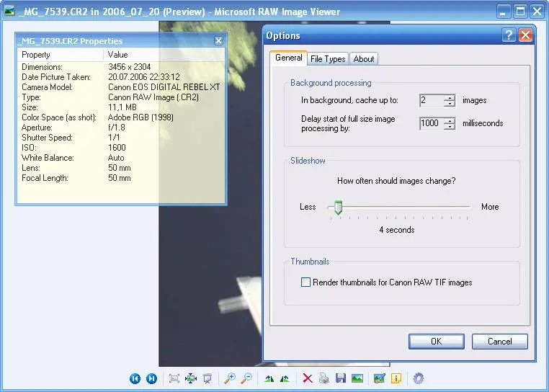Screen dimensions: 549x392
Task: Click the value 'Canon RAW Image (.CR2)'
Action: tap(153, 97)
